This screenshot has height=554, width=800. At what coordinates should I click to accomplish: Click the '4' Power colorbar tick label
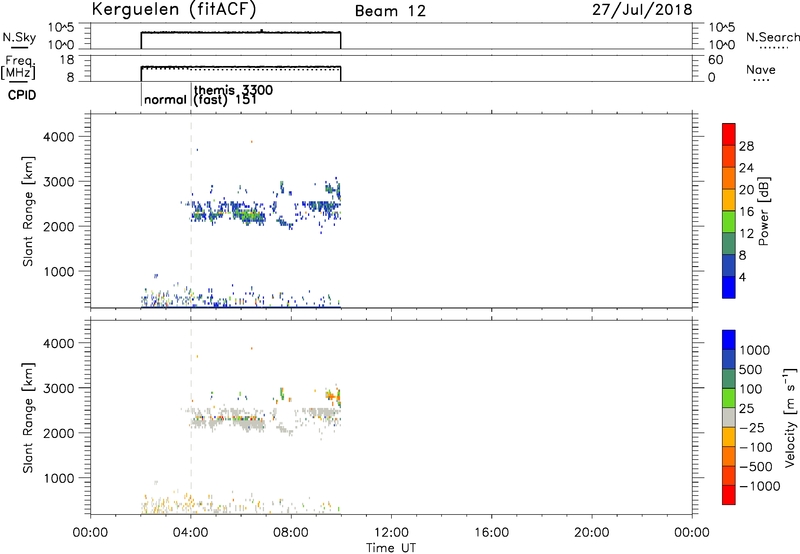point(743,277)
